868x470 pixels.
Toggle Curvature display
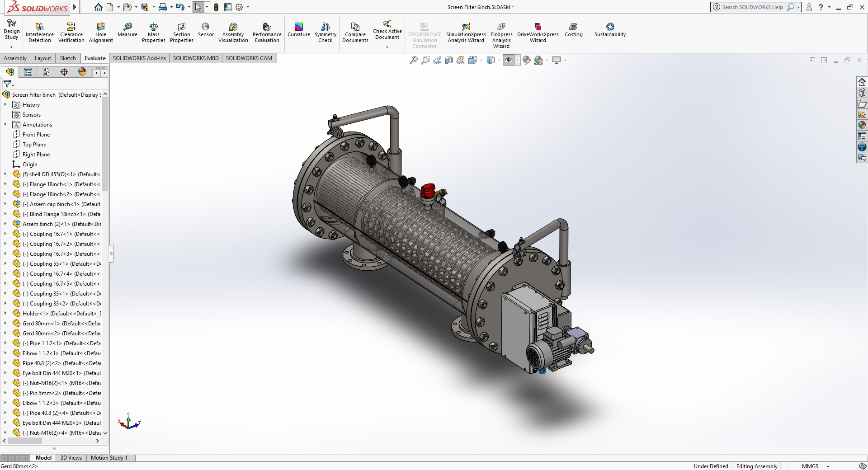click(299, 30)
